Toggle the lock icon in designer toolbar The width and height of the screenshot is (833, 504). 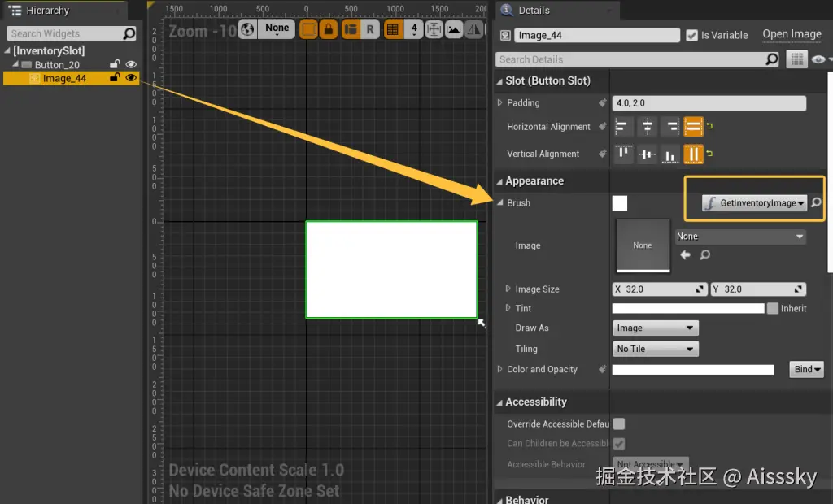329,30
